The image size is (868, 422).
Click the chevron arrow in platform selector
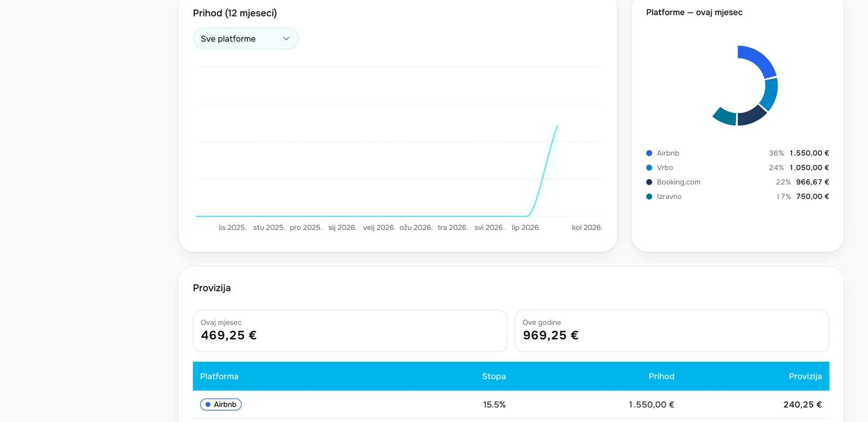[x=286, y=39]
